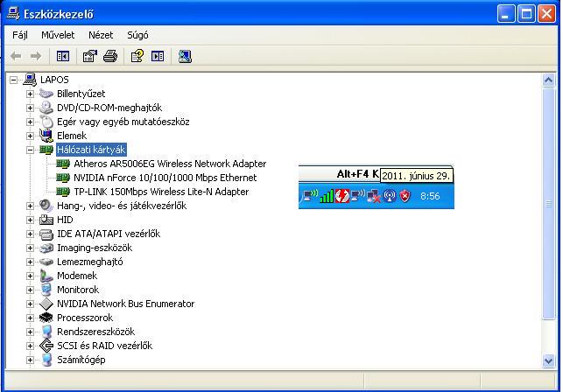Click the disconnected network tray icon
Screen dimensions: 563x392
[x=373, y=196]
